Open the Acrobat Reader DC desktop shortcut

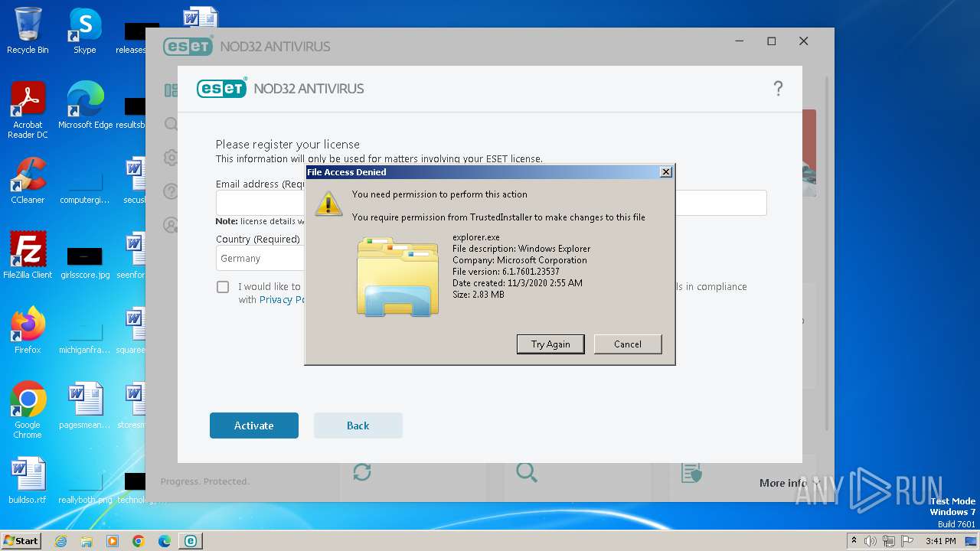pyautogui.click(x=28, y=110)
